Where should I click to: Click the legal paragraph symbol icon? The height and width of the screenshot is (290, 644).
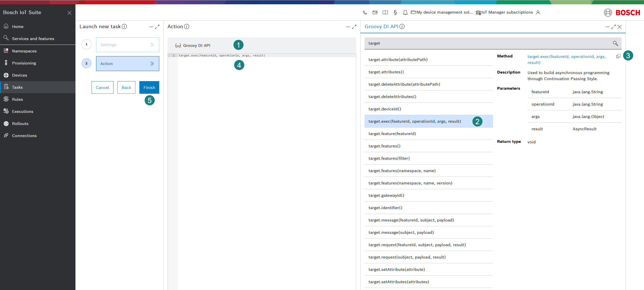[395, 12]
